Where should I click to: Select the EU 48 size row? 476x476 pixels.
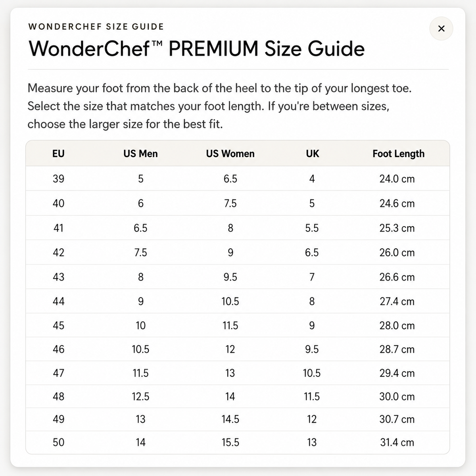[x=238, y=396]
